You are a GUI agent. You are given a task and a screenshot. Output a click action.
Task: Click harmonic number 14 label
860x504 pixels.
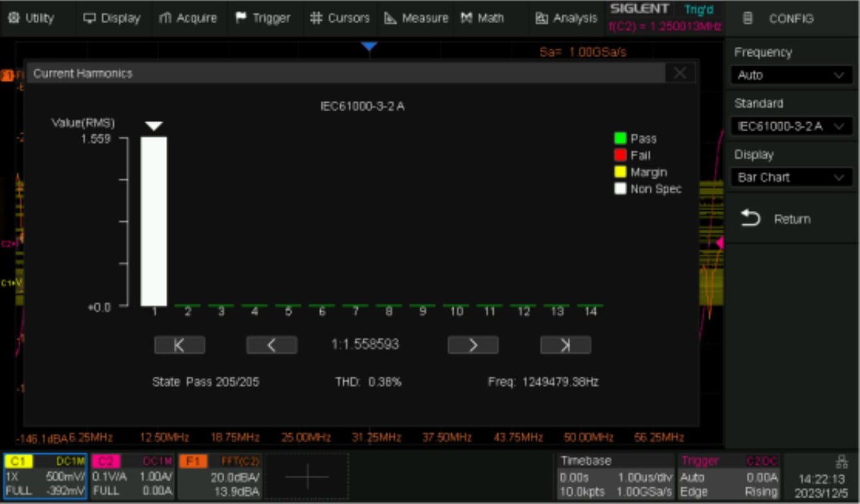point(590,312)
